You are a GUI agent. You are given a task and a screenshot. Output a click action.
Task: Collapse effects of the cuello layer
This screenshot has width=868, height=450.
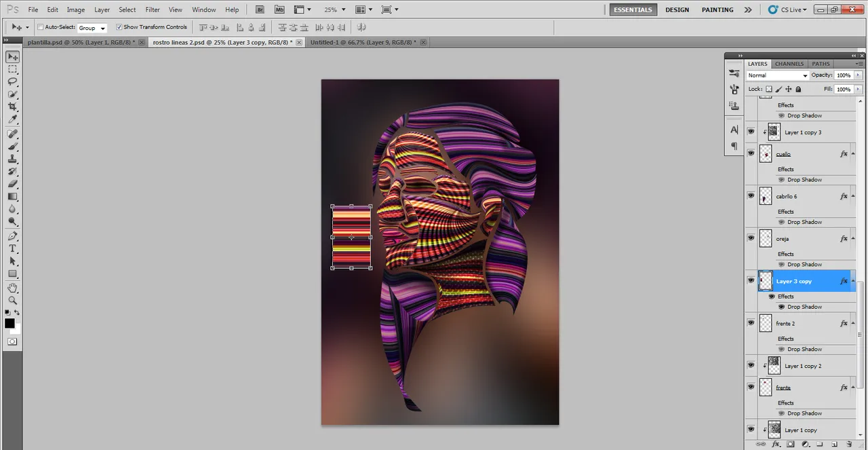pyautogui.click(x=852, y=154)
